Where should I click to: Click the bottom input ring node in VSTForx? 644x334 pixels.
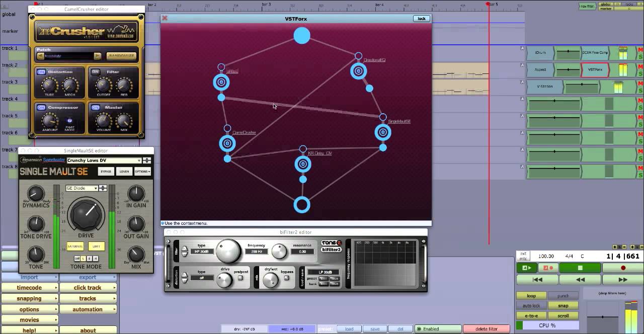click(x=302, y=205)
